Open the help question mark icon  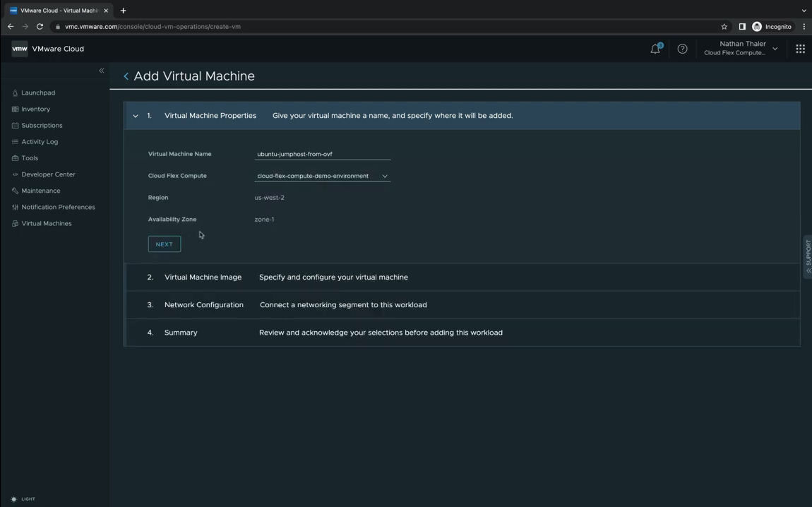[x=683, y=49]
